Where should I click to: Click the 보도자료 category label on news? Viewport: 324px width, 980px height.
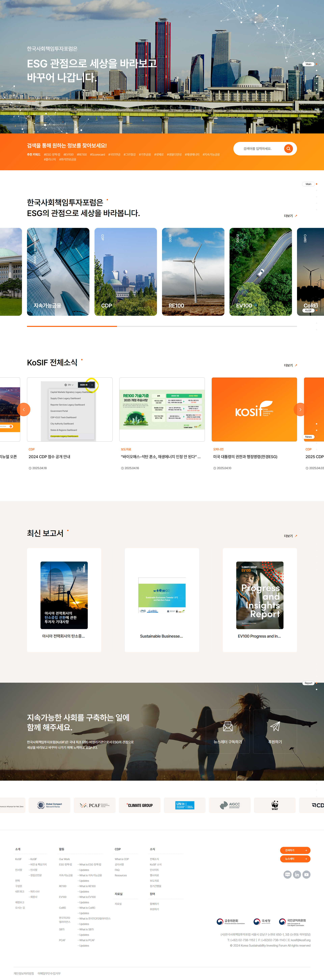pos(126,449)
